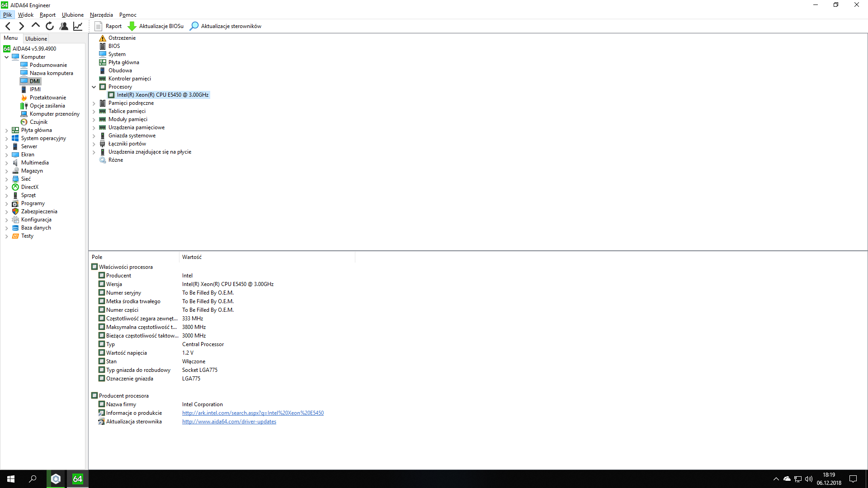This screenshot has width=868, height=488.
Task: Select Nazwa komputera in sidebar
Action: tap(52, 73)
